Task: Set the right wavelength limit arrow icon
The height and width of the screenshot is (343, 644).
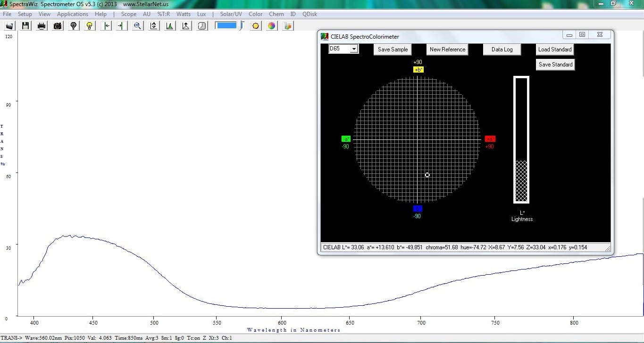Action: (121, 26)
